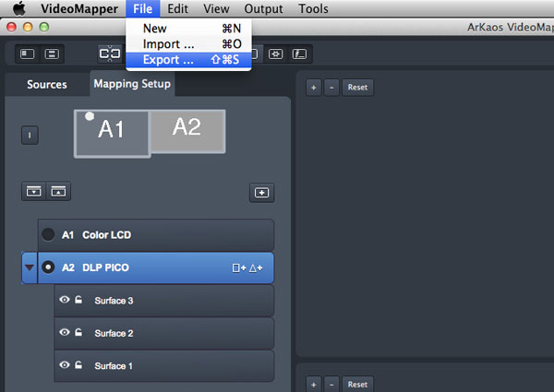The width and height of the screenshot is (554, 392).
Task: Click the linked displays toolbar icon
Action: click(110, 54)
